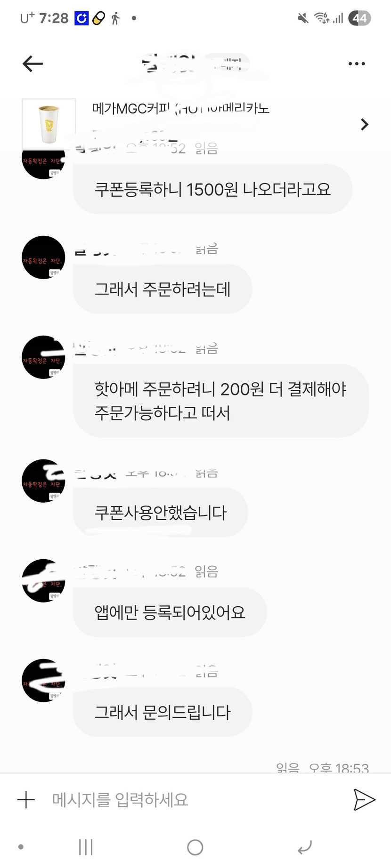
Task: Open sender avatar beside '핫아메 주문하려니' message
Action: tap(43, 357)
